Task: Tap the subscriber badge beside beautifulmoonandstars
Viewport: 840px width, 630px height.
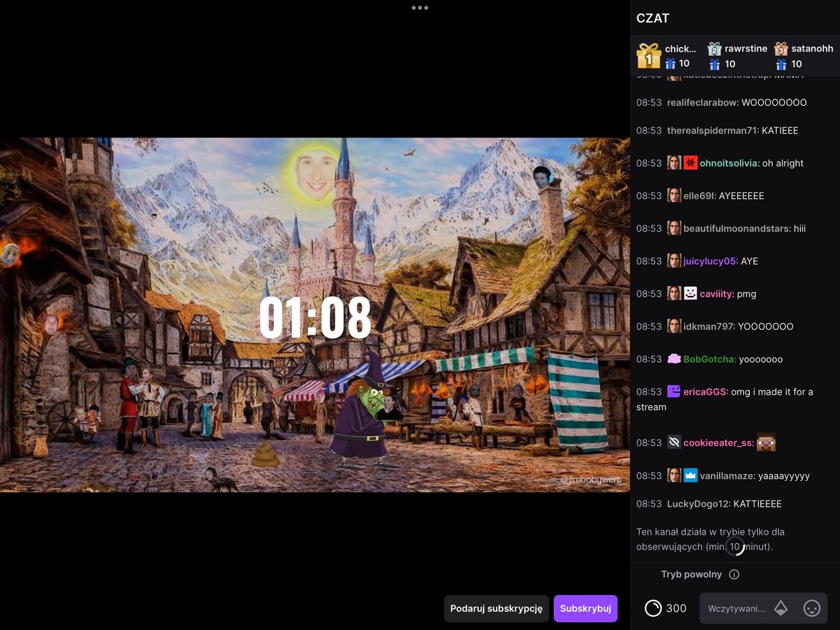Action: (674, 228)
